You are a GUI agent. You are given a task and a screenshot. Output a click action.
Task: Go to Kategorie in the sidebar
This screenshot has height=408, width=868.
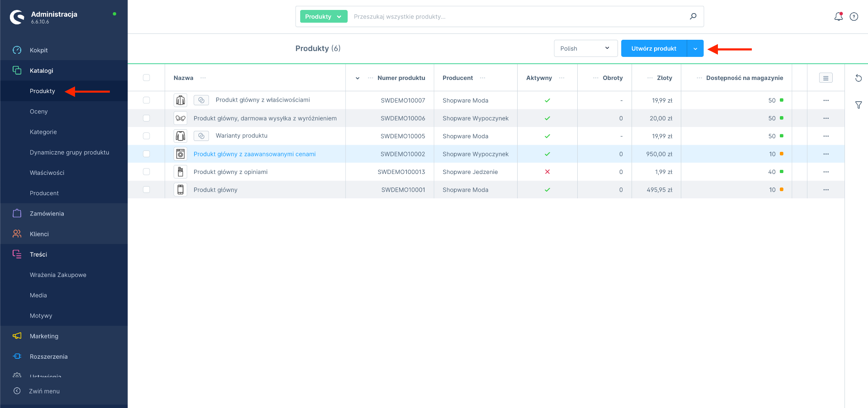[x=43, y=132]
